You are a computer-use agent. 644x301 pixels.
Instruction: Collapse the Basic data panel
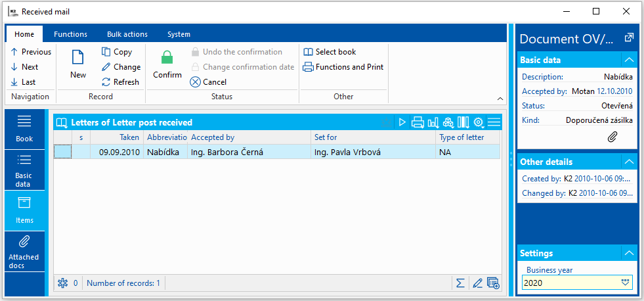tap(628, 60)
